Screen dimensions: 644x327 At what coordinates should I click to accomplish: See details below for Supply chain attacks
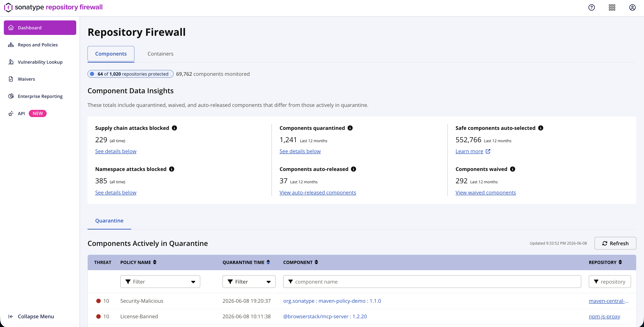click(x=116, y=151)
